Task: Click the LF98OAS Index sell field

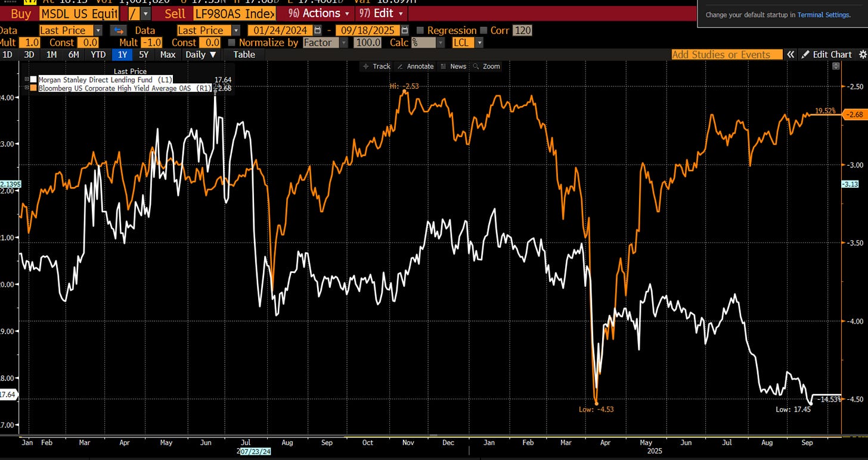Action: 235,13
